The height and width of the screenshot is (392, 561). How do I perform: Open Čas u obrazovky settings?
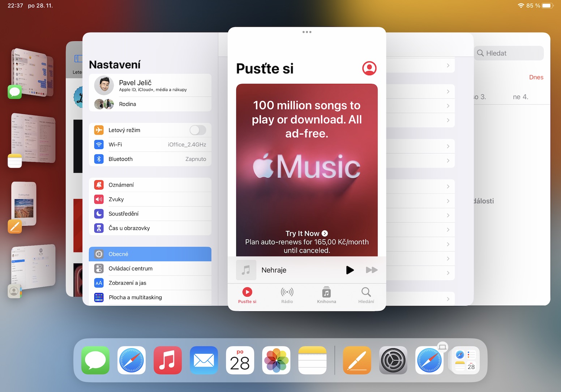150,228
